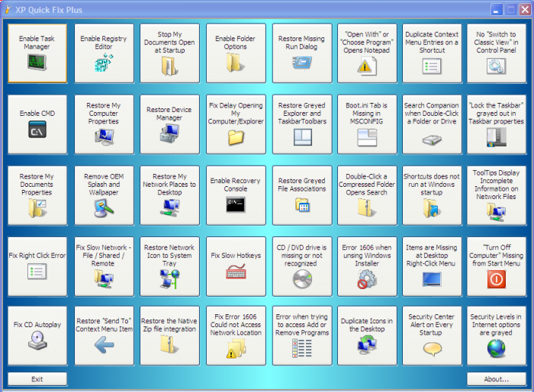Click the 'Enable CMD' label
This screenshot has height=392, width=534.
click(37, 114)
